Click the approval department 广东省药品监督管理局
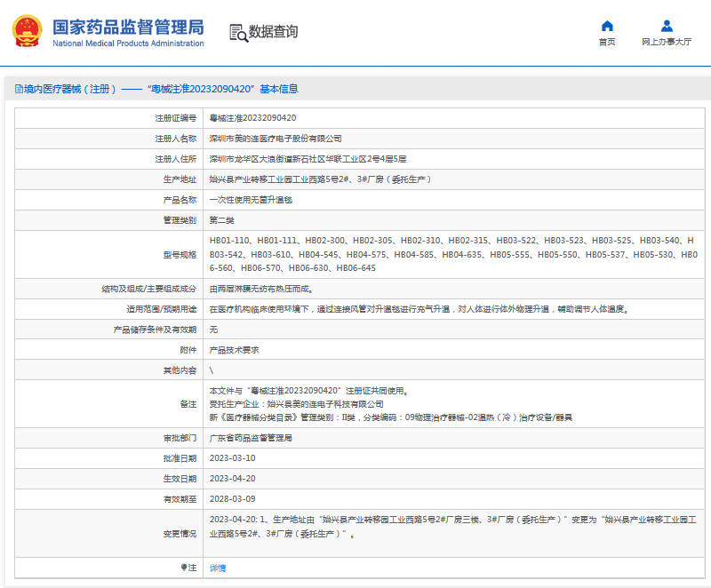The height and width of the screenshot is (588, 711). pyautogui.click(x=251, y=438)
